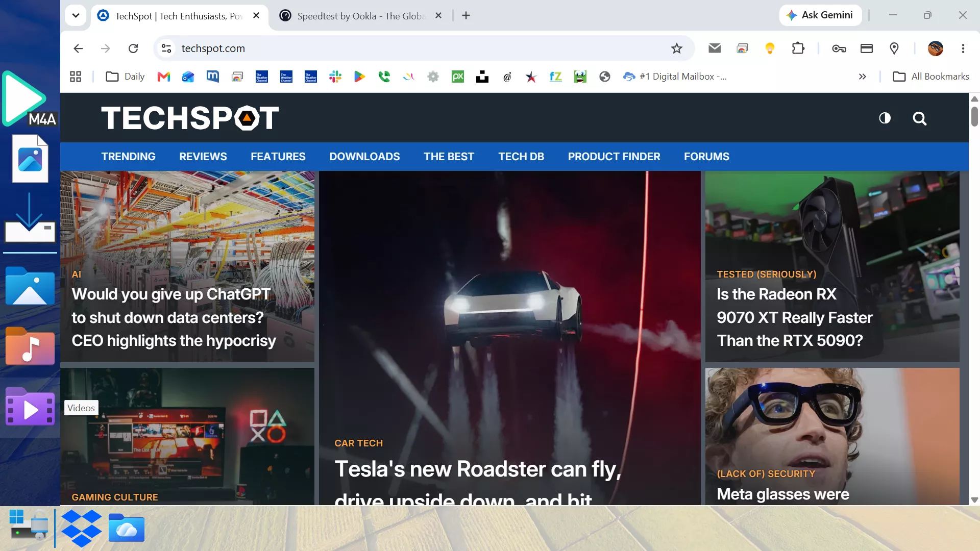Open the Radeon RX 9070 XT article
This screenshot has height=551, width=980.
795,317
